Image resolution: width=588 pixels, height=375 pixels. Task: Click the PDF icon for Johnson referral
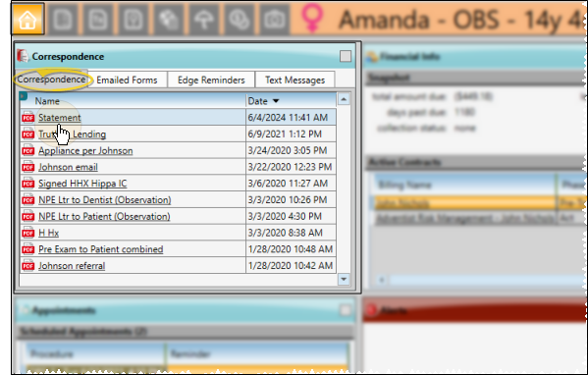point(28,266)
